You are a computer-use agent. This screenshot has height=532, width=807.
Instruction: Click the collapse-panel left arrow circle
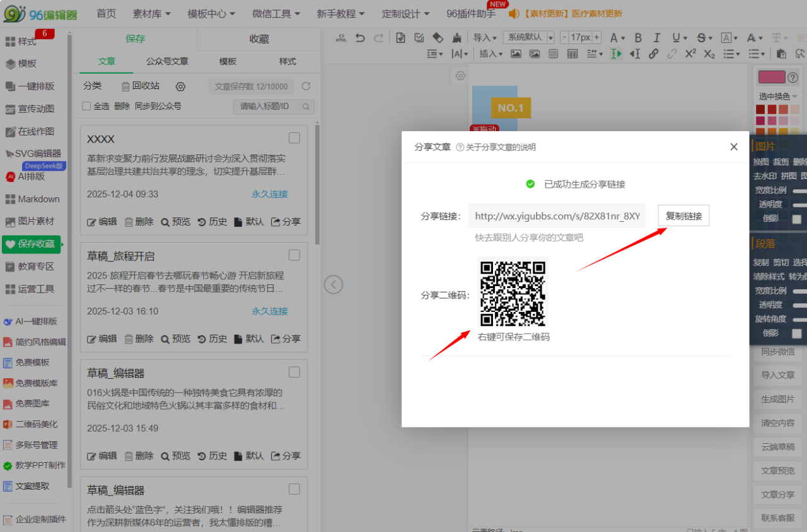(334, 285)
